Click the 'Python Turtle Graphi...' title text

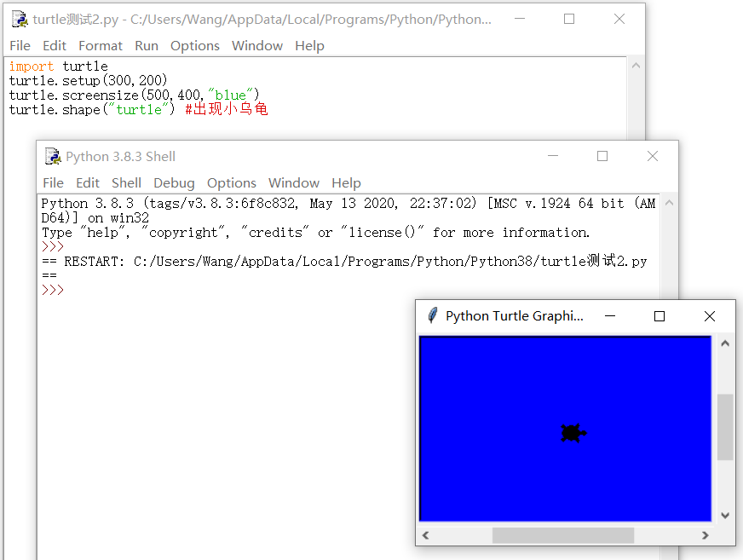click(514, 316)
